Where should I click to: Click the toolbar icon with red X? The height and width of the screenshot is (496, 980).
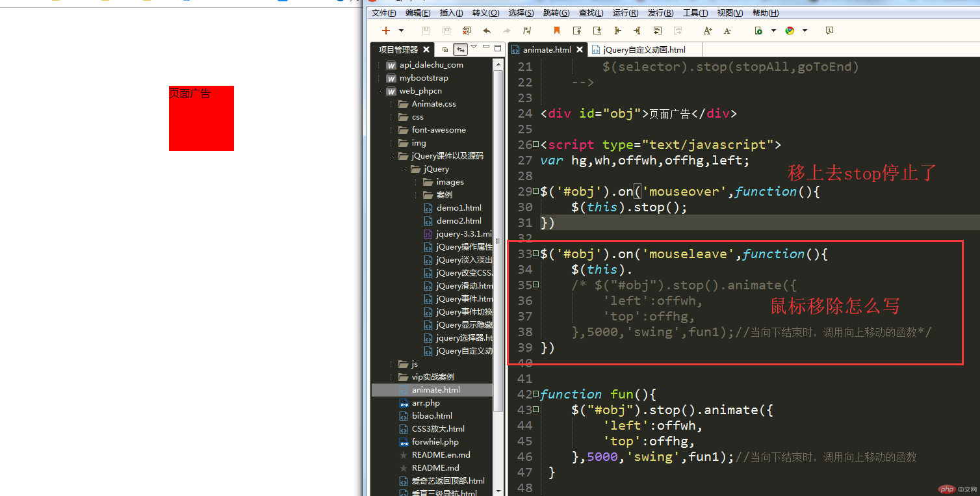pos(466,31)
